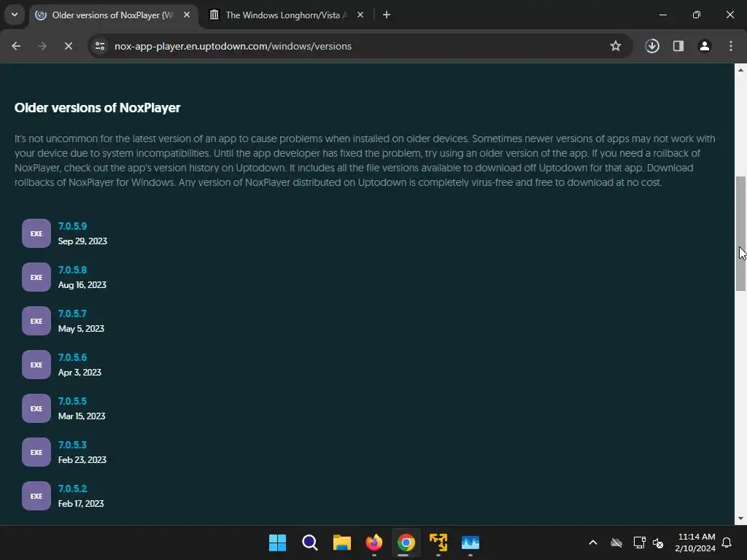Click the EXE icon beside version 7.0.5.6

point(36,365)
